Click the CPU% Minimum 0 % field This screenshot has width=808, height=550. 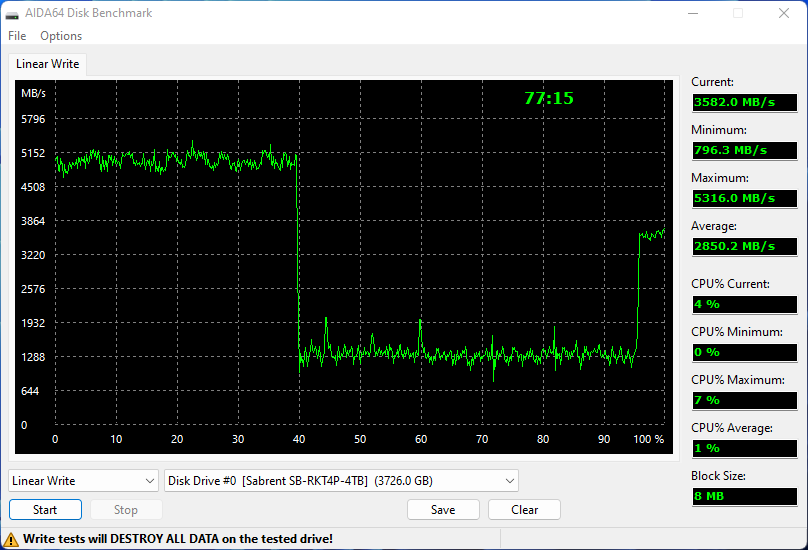[x=745, y=352]
